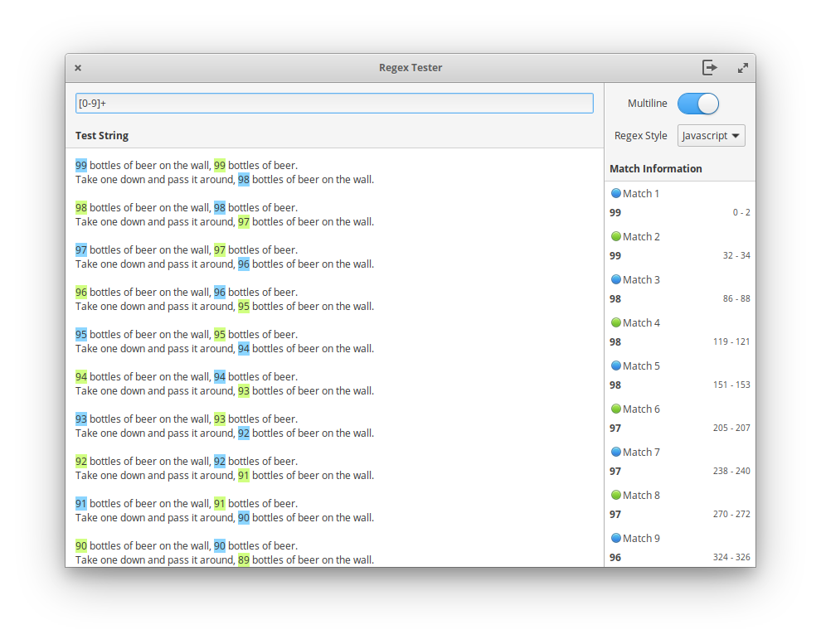Select the Match 8 label

coord(641,495)
